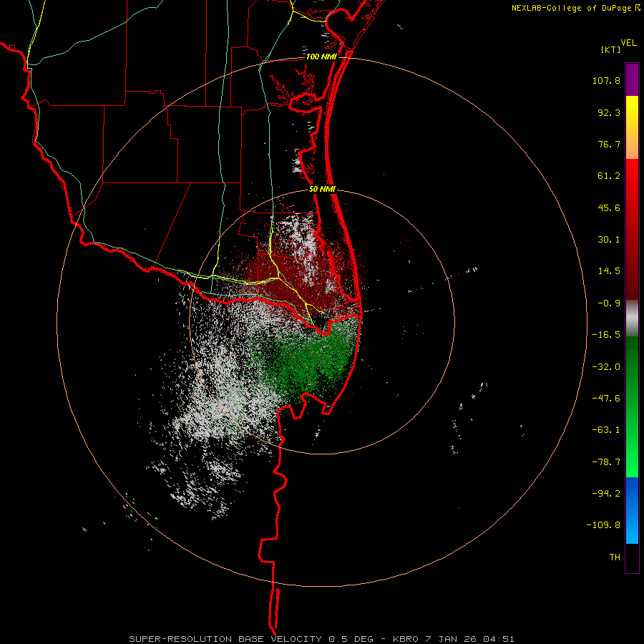Click the -16.5 legend value
Image resolution: width=644 pixels, height=644 pixels.
(x=606, y=335)
